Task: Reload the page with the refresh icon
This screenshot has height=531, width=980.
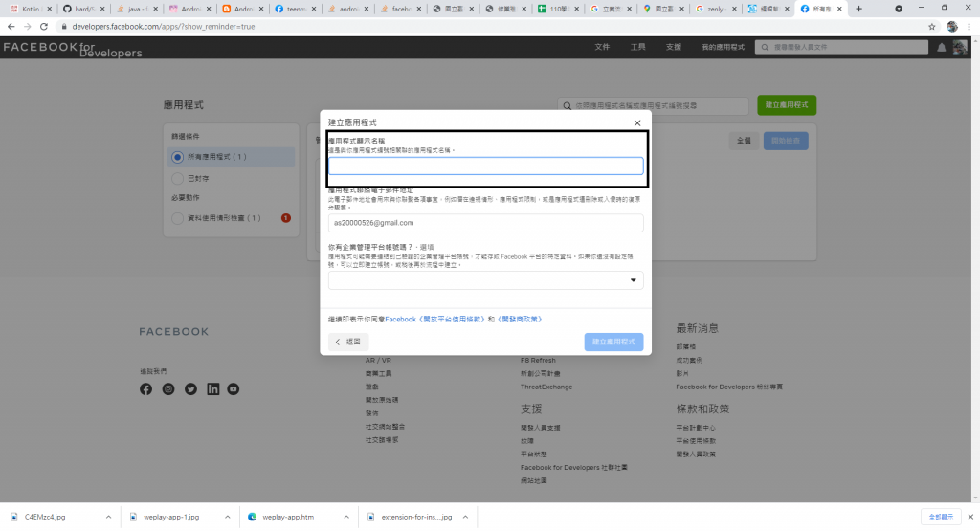Action: pyautogui.click(x=44, y=27)
